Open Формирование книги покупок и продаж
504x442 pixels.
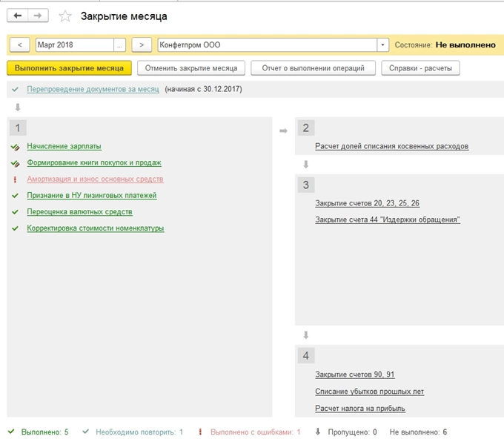(x=94, y=162)
